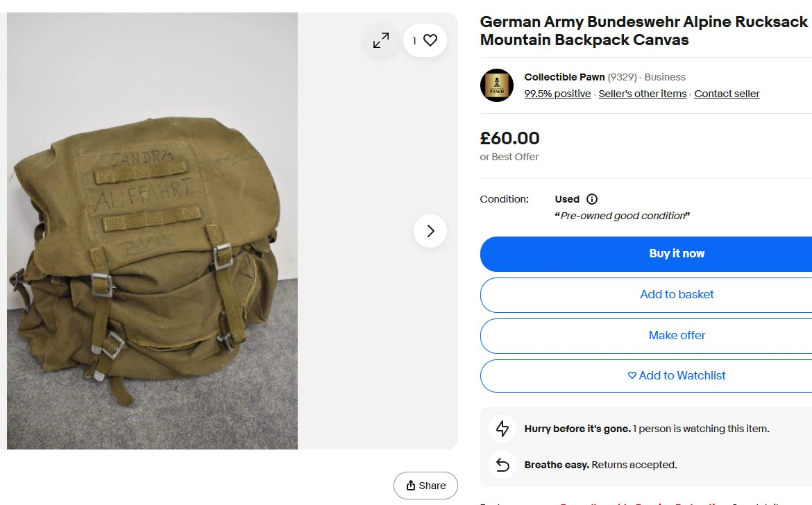812x505 pixels.
Task: Go to next product image arrow
Action: (430, 231)
